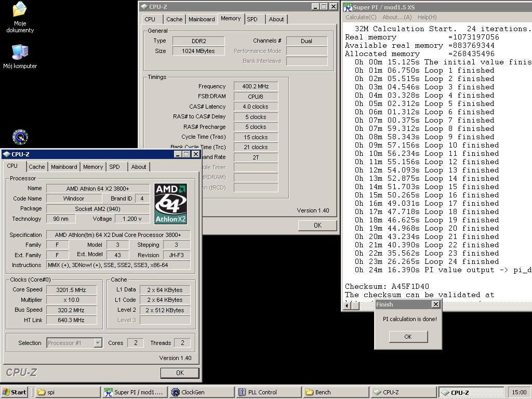Open the Processor #1 selection dropdown
The width and height of the screenshot is (532, 399).
coord(98,343)
